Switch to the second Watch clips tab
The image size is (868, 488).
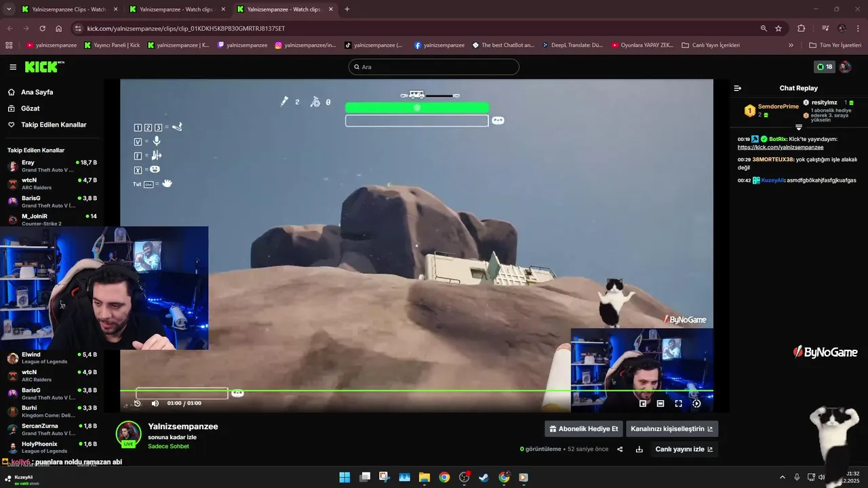176,9
